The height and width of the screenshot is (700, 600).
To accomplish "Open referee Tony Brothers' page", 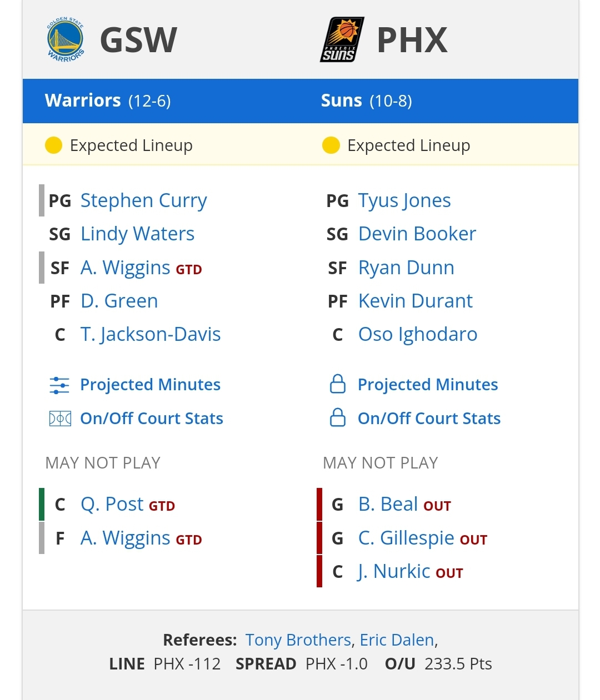I will (x=298, y=640).
